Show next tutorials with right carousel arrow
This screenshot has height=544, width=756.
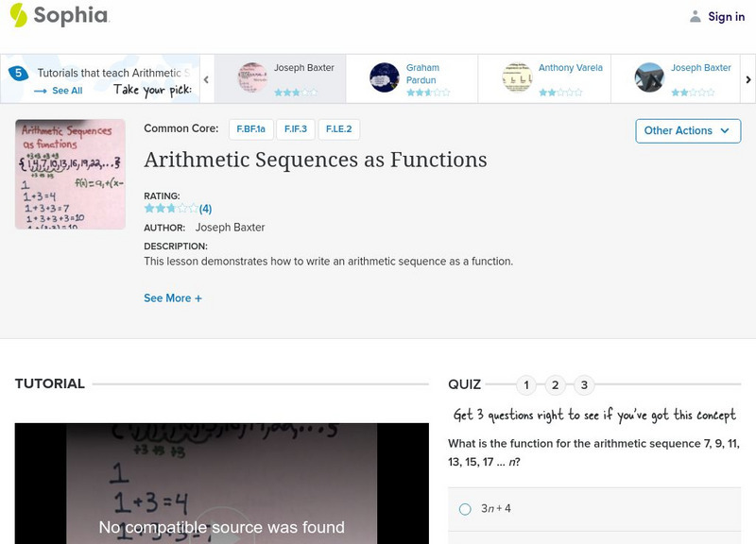[x=747, y=79]
